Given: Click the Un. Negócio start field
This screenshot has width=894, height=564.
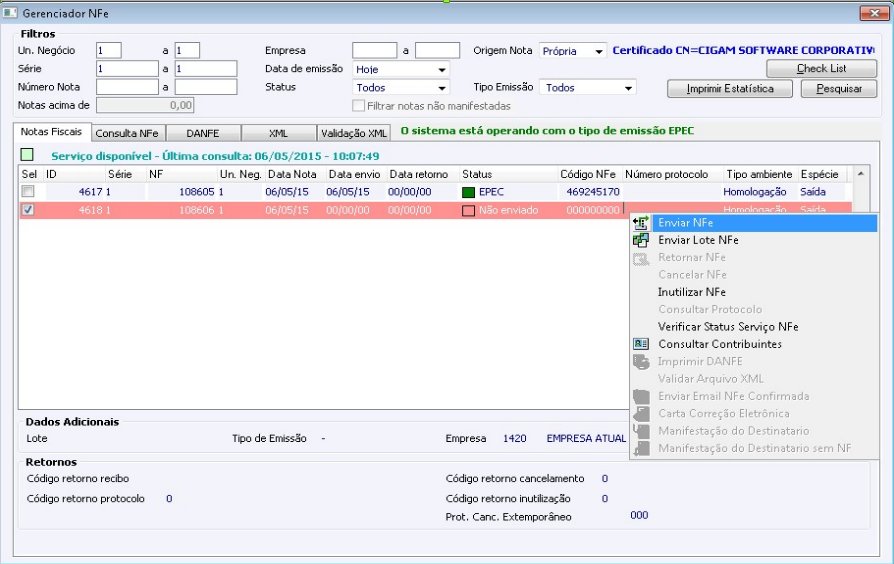Looking at the screenshot, I should coord(109,50).
